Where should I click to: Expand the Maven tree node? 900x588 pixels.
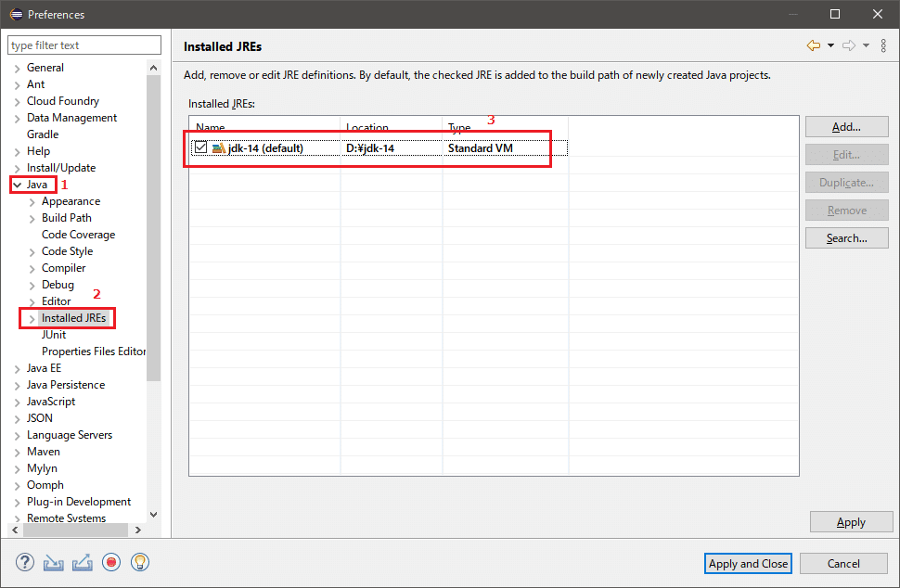pyautogui.click(x=18, y=452)
